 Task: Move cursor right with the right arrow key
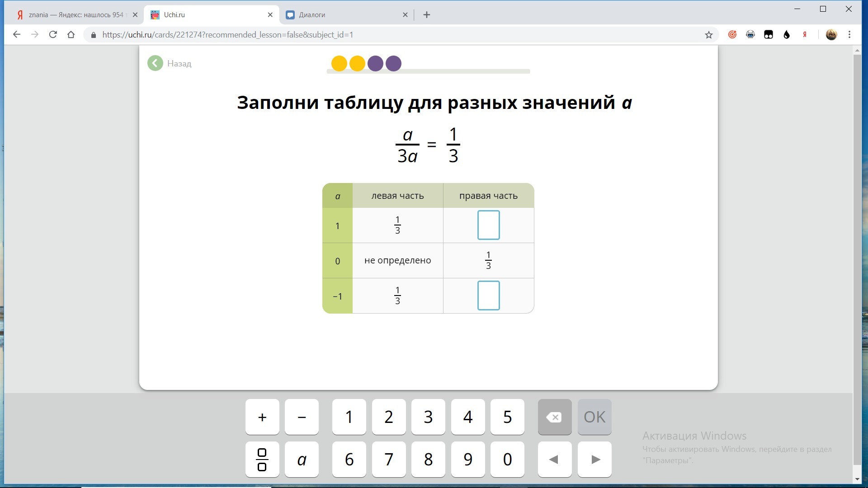coord(594,460)
